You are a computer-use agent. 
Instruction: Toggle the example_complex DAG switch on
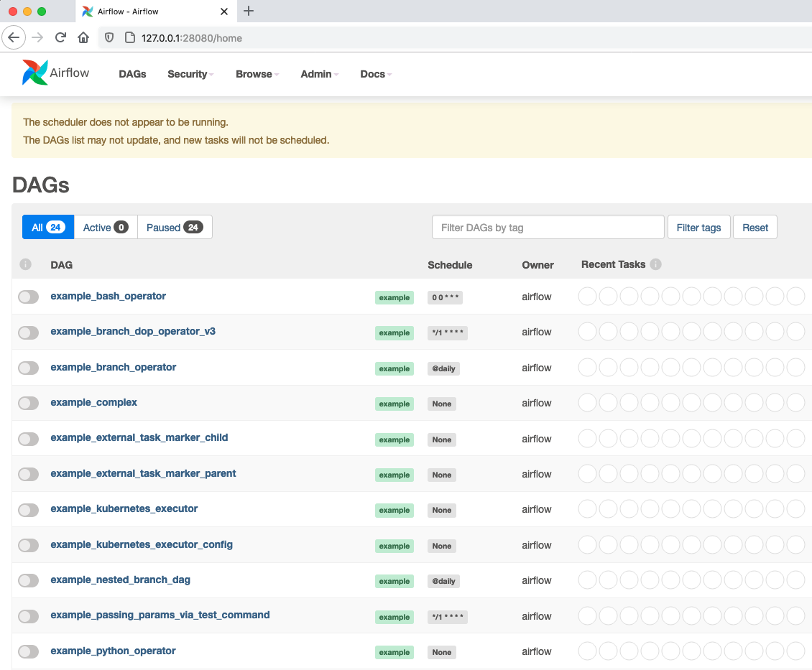click(x=29, y=403)
